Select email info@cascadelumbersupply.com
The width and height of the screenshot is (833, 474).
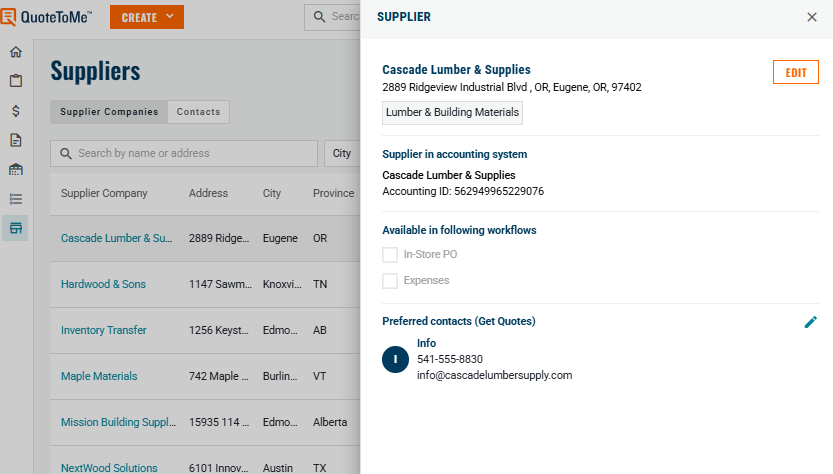(x=494, y=375)
